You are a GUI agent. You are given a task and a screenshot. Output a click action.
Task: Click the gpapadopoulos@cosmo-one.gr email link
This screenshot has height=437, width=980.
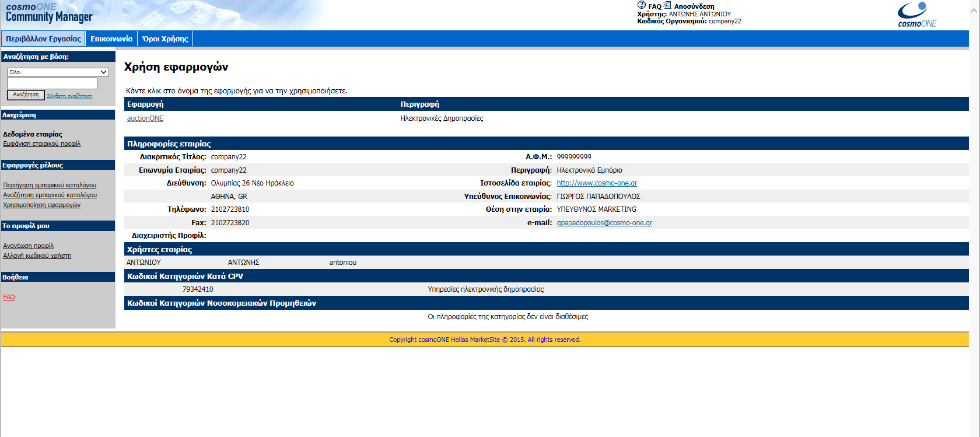(604, 223)
